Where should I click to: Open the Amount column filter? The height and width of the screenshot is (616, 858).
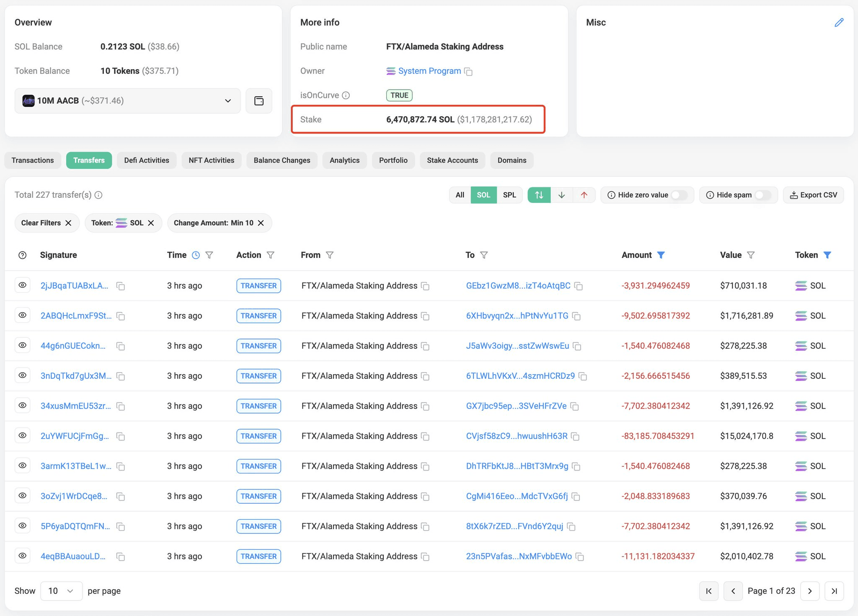click(661, 255)
